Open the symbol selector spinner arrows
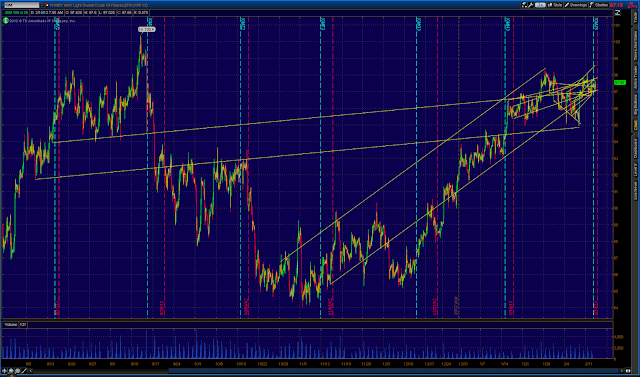The height and width of the screenshot is (377, 640). click(42, 5)
